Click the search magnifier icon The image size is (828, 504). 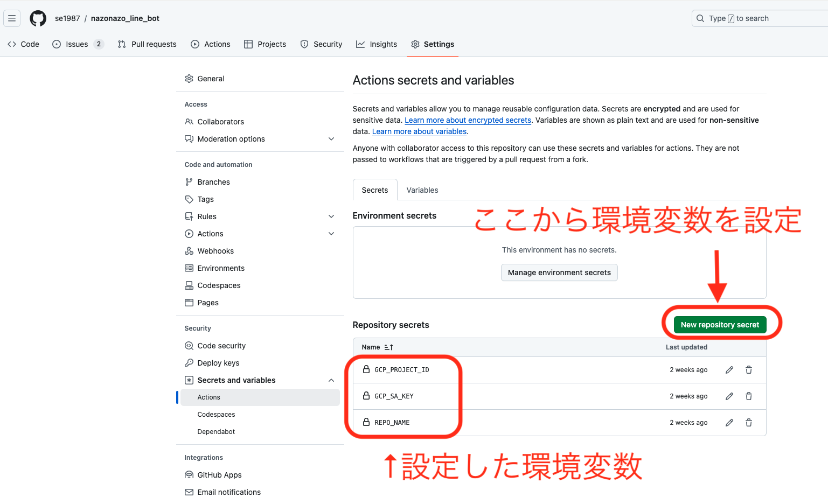tap(700, 18)
